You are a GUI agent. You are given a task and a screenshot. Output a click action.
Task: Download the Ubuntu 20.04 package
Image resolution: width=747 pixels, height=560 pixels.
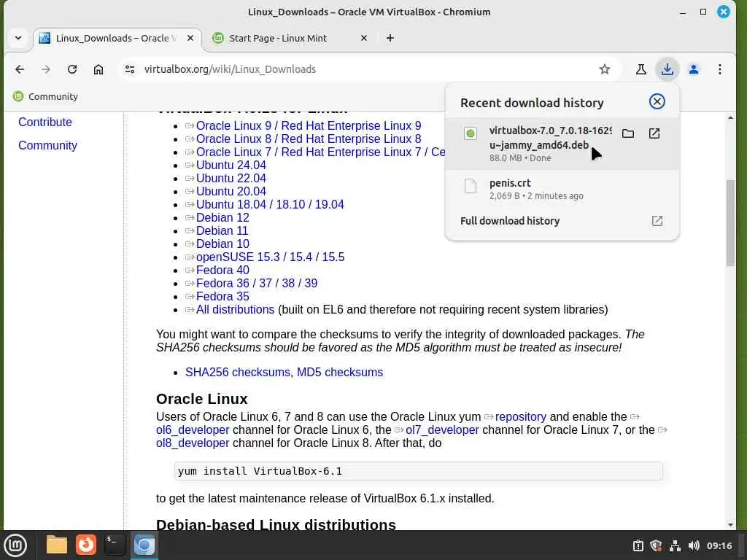coord(231,192)
